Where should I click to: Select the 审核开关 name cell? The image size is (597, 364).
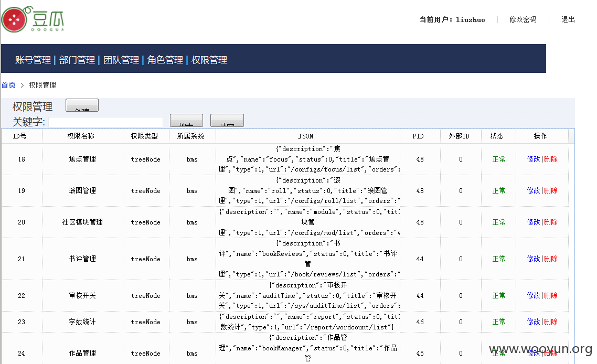pyautogui.click(x=82, y=295)
